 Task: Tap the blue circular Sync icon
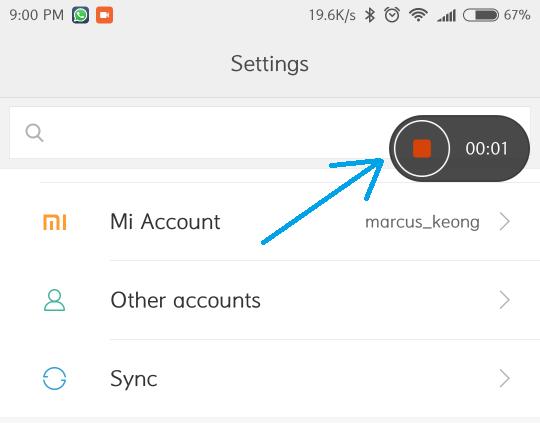pos(54,378)
